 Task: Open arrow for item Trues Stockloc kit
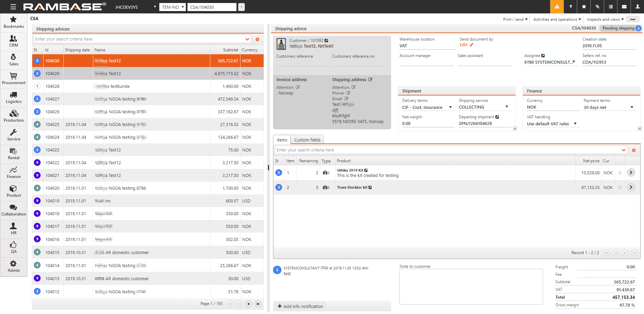point(631,187)
